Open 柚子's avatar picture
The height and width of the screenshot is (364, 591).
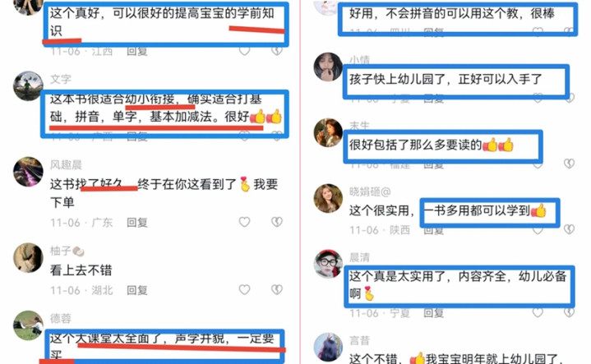[x=28, y=258]
